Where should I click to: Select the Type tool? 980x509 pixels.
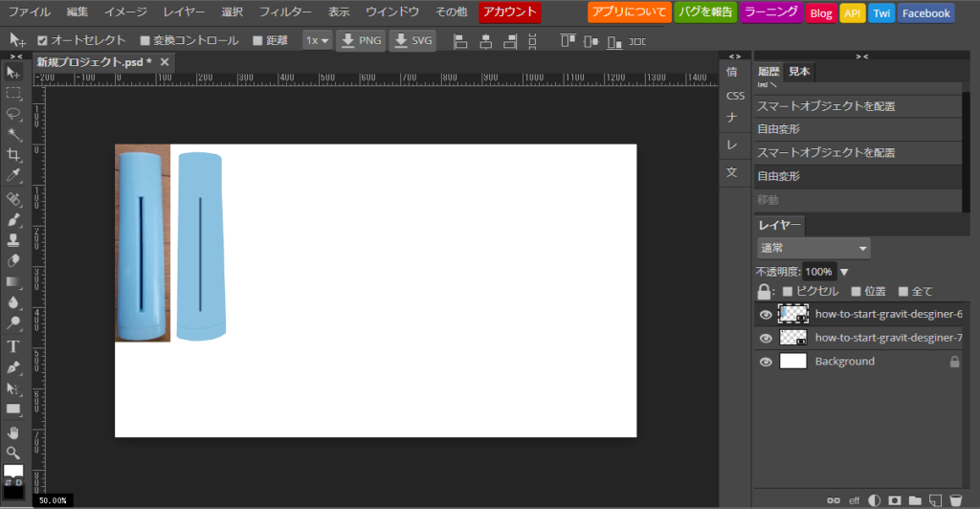click(x=13, y=346)
